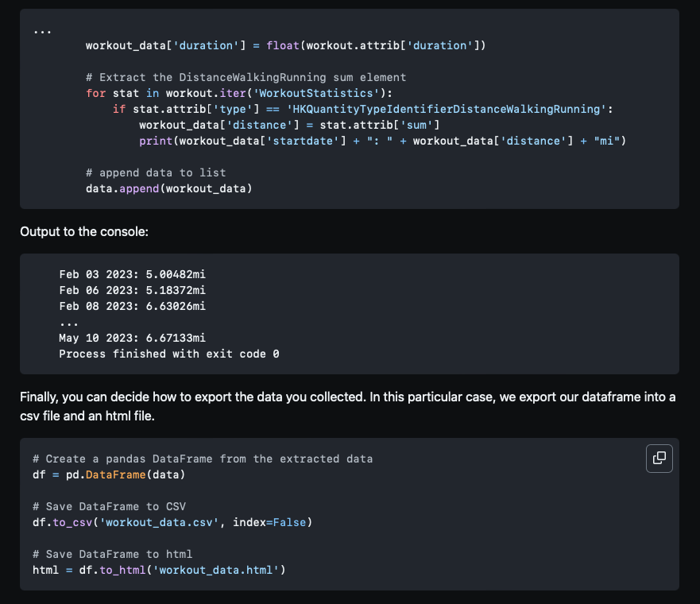Click the print statement in first code block
Screen dimensions: 700x604
(x=383, y=141)
